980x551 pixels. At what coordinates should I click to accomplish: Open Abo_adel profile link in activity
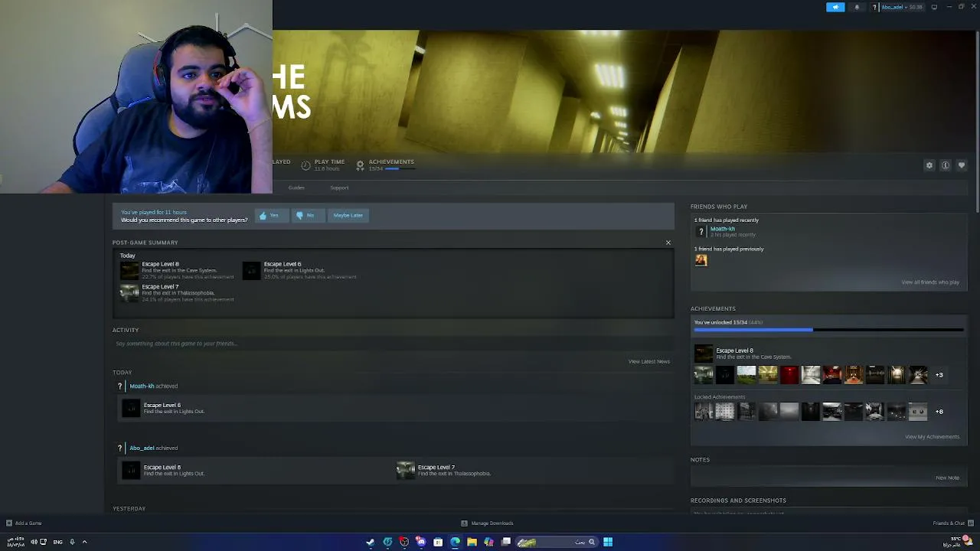pos(142,448)
